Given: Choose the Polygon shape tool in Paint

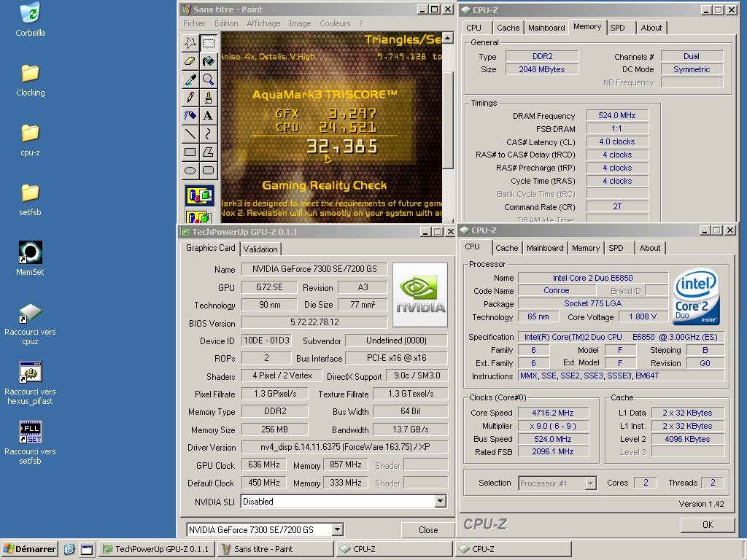Looking at the screenshot, I should [208, 152].
